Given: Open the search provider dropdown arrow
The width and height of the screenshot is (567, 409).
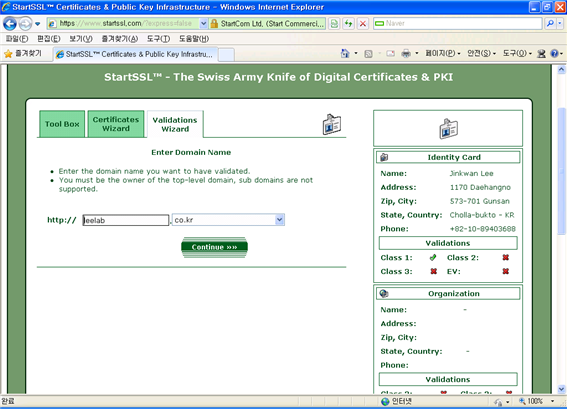Looking at the screenshot, I should 560,24.
